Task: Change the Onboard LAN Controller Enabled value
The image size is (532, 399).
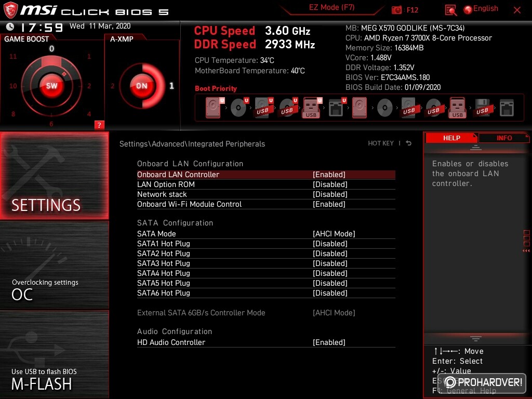Action: coord(329,175)
